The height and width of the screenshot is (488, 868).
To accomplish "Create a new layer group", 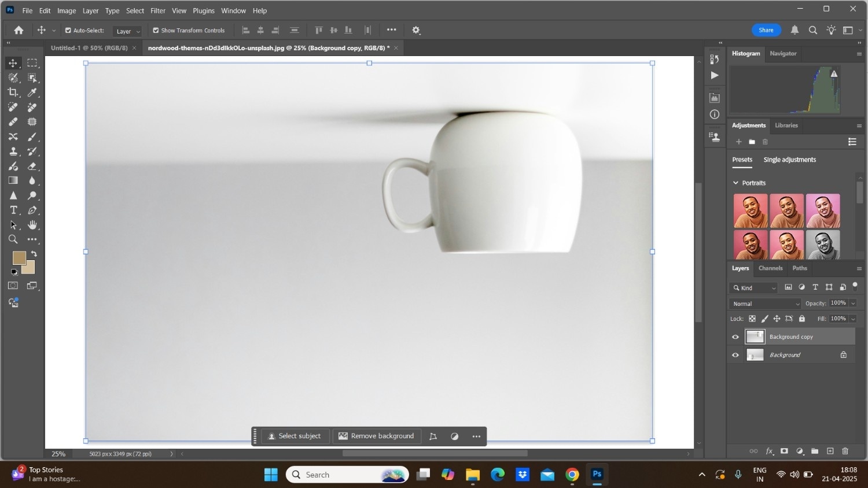I will click(x=815, y=451).
